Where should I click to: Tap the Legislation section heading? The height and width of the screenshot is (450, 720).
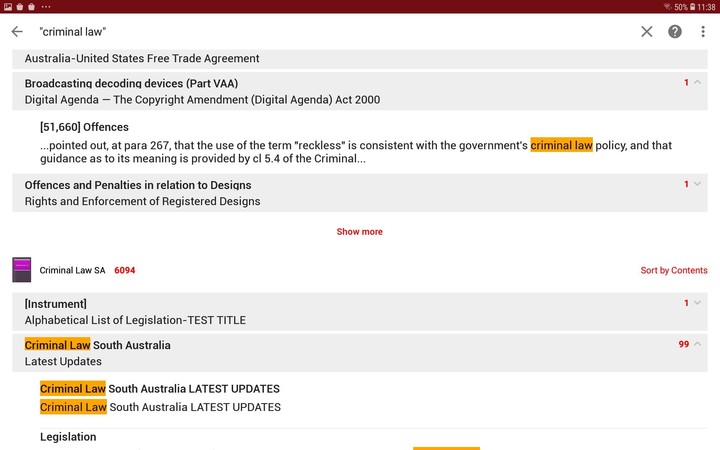68,437
